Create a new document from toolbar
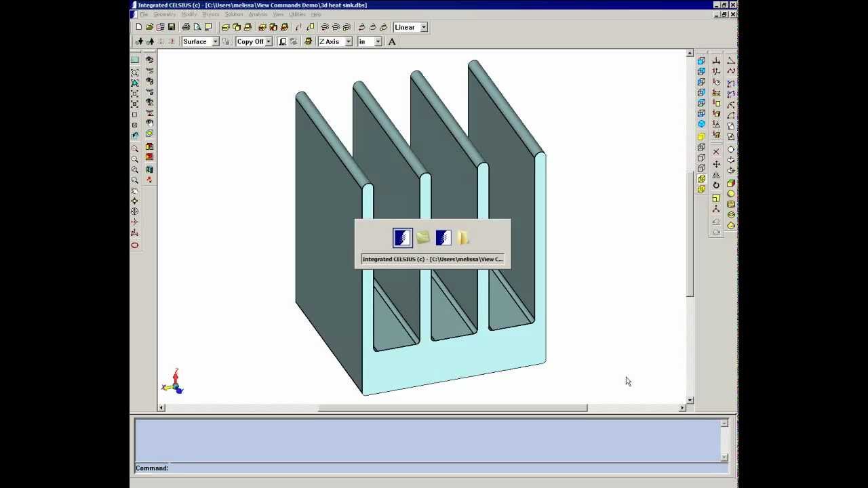The width and height of the screenshot is (868, 488). coord(139,27)
